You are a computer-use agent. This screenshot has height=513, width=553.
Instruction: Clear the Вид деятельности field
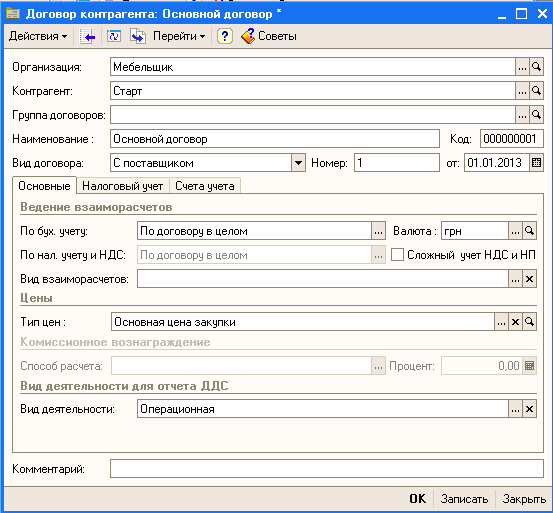pos(529,409)
